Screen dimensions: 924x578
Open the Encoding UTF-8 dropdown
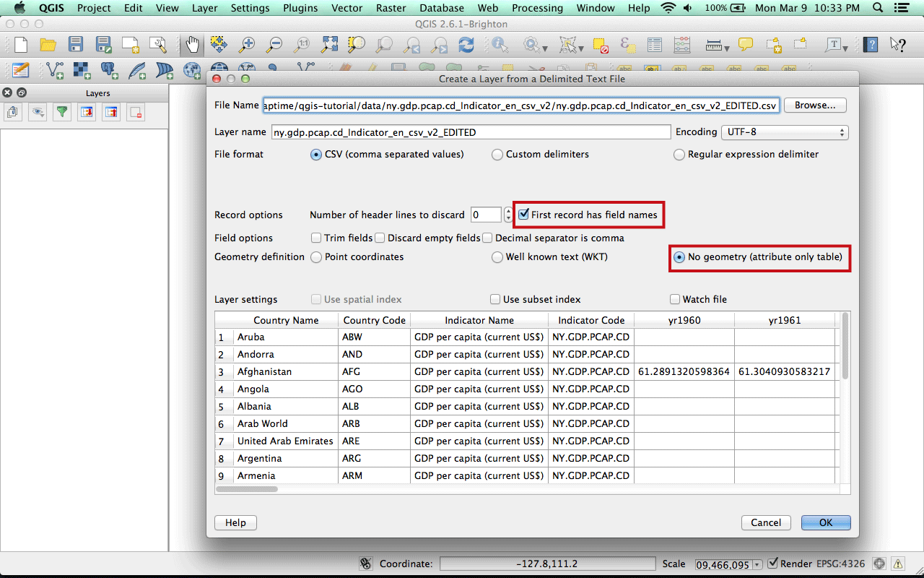784,133
